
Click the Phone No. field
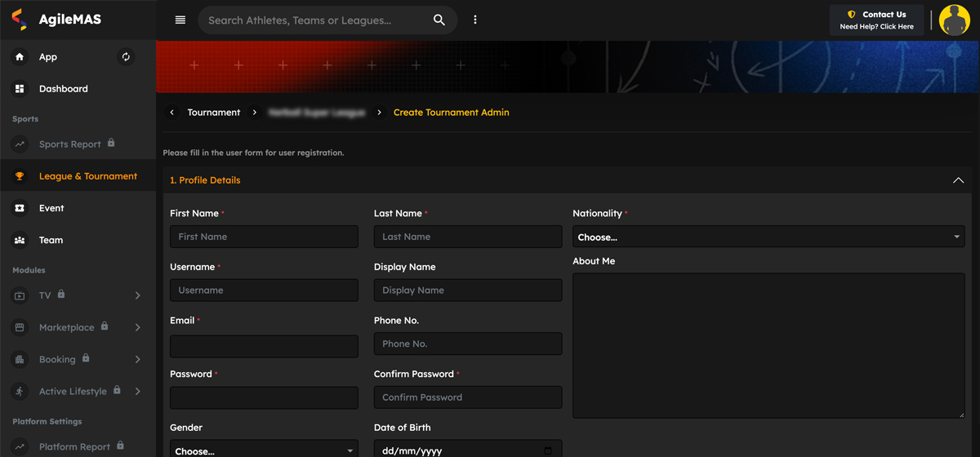[468, 344]
